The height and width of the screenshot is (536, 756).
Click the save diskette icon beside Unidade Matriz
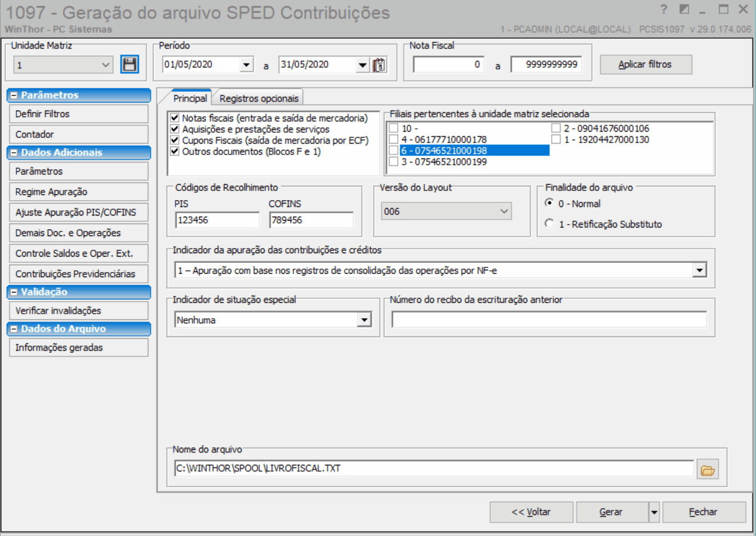pos(129,64)
